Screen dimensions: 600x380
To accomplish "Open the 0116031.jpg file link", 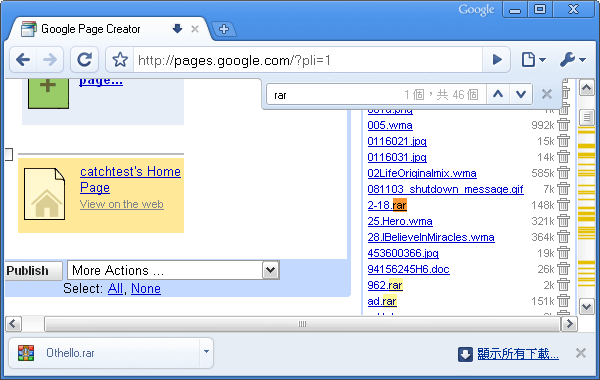I will tap(397, 158).
